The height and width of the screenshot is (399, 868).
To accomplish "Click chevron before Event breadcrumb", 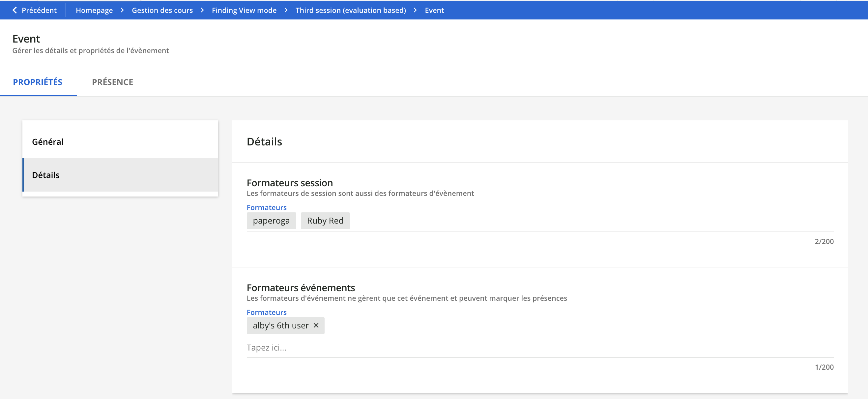I will tap(415, 10).
